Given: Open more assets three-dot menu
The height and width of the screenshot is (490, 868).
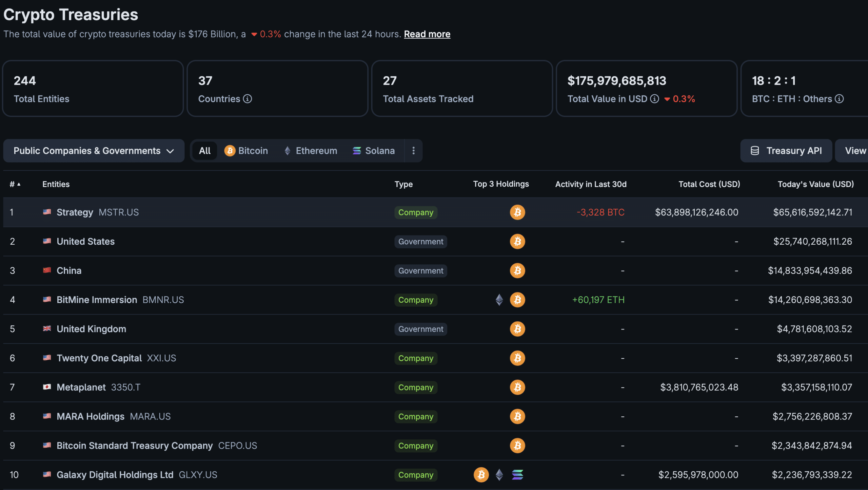Looking at the screenshot, I should [413, 151].
